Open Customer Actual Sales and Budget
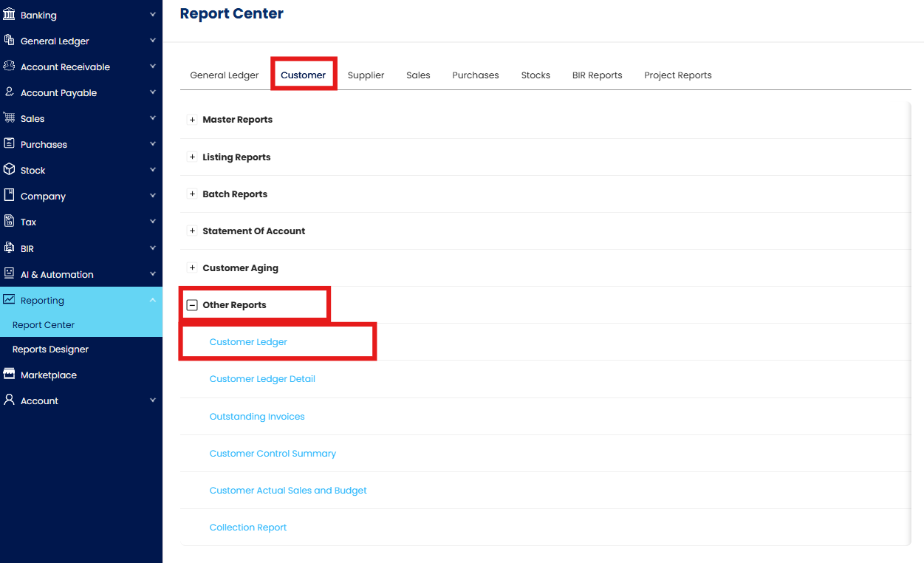The image size is (924, 563). click(x=288, y=491)
